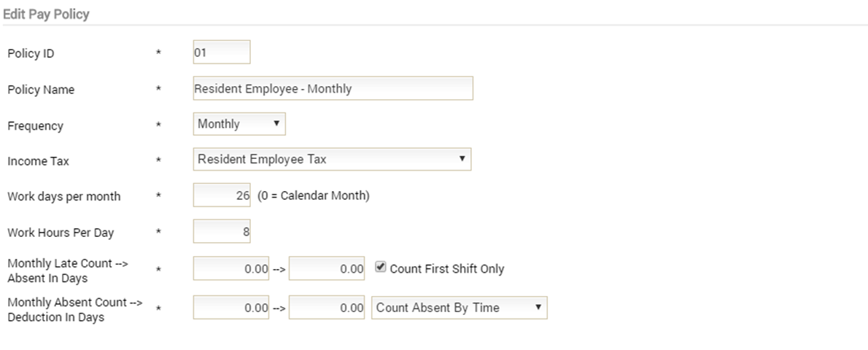868x350 pixels.
Task: Click the first Monthly Absent Count field
Action: tap(230, 308)
